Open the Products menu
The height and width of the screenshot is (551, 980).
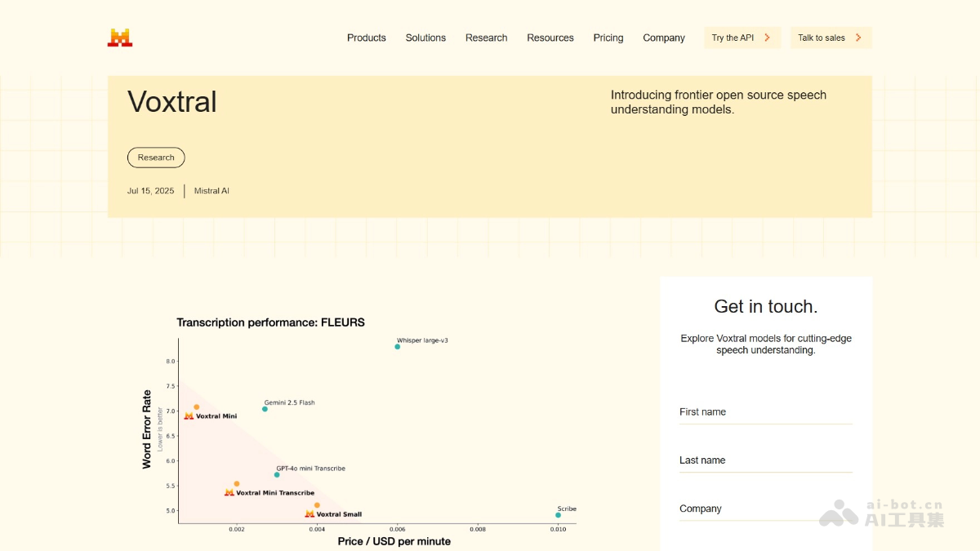366,38
